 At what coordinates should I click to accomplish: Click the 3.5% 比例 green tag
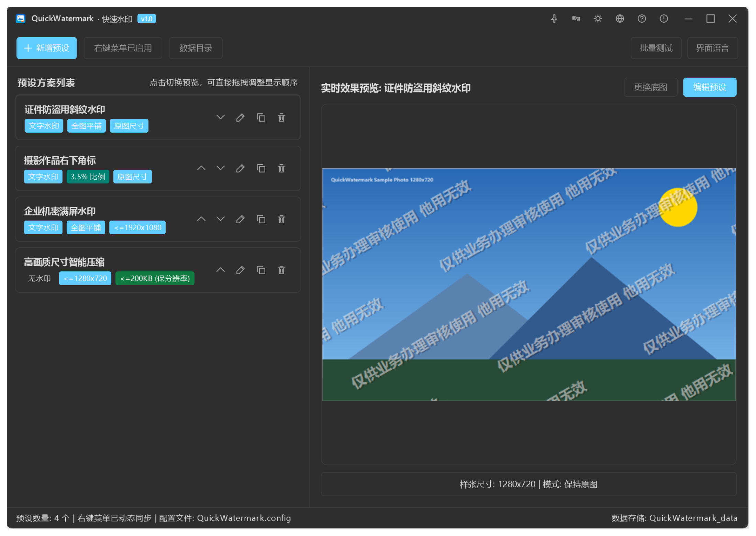(88, 177)
